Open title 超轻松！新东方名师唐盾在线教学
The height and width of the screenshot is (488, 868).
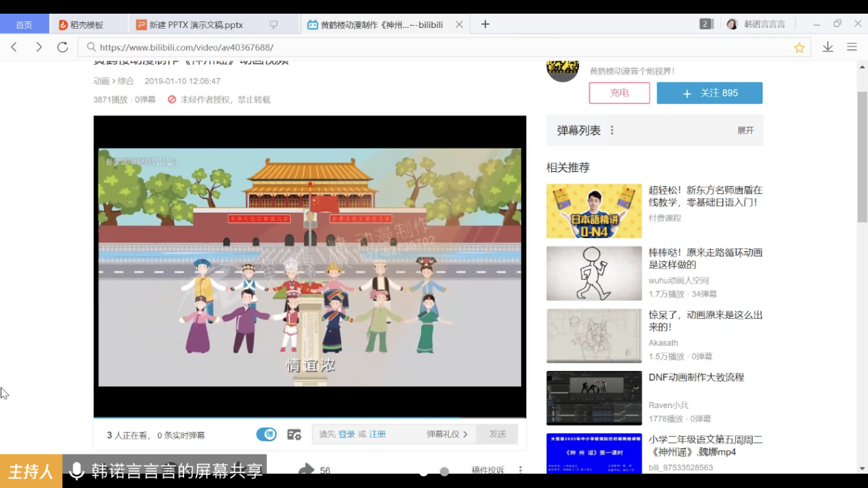pos(706,196)
